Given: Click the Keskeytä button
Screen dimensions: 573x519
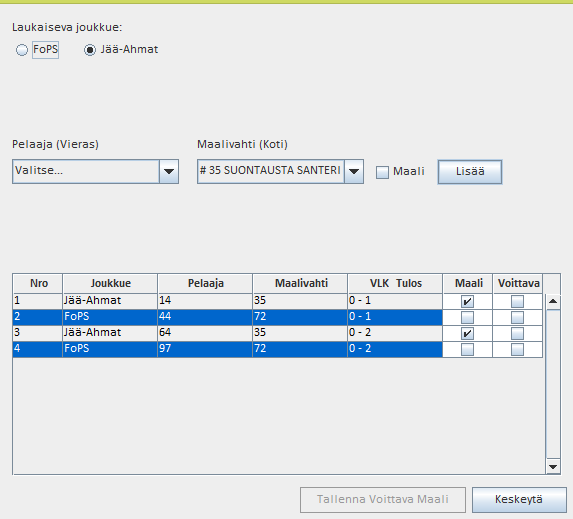Looking at the screenshot, I should 519,499.
